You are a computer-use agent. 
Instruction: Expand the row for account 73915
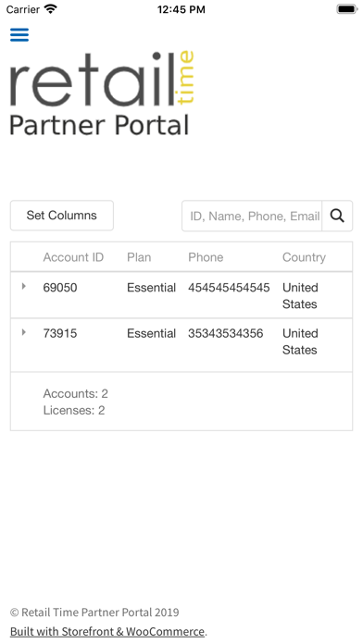pyautogui.click(x=23, y=332)
